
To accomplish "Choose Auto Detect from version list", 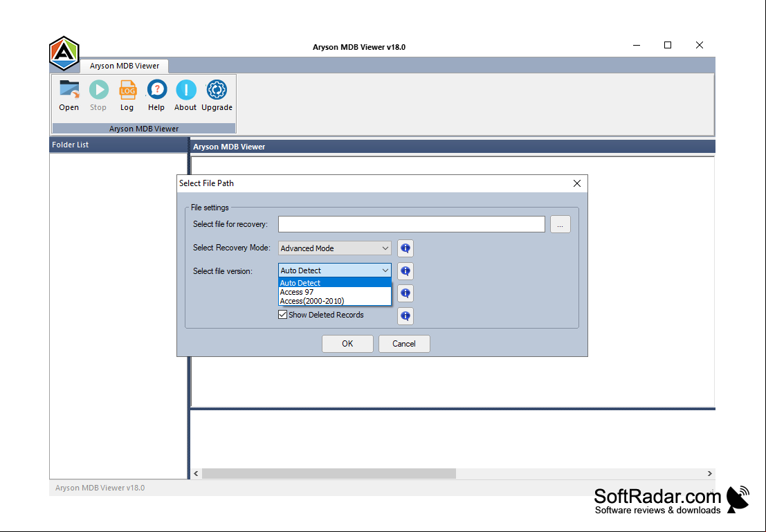I will (335, 283).
